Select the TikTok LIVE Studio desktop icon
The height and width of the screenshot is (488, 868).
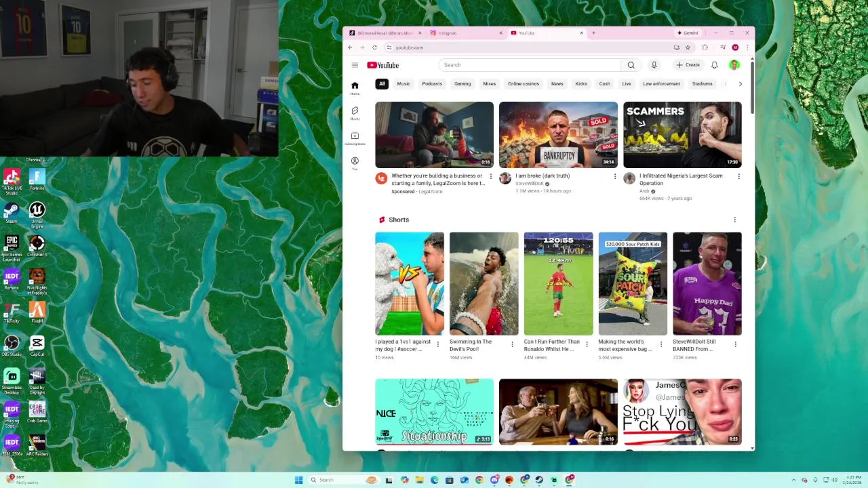[12, 182]
